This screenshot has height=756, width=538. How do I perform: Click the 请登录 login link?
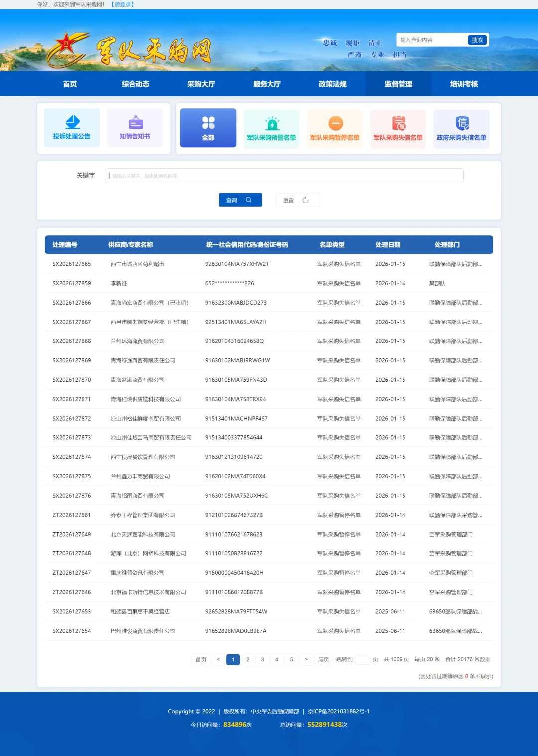(122, 4)
